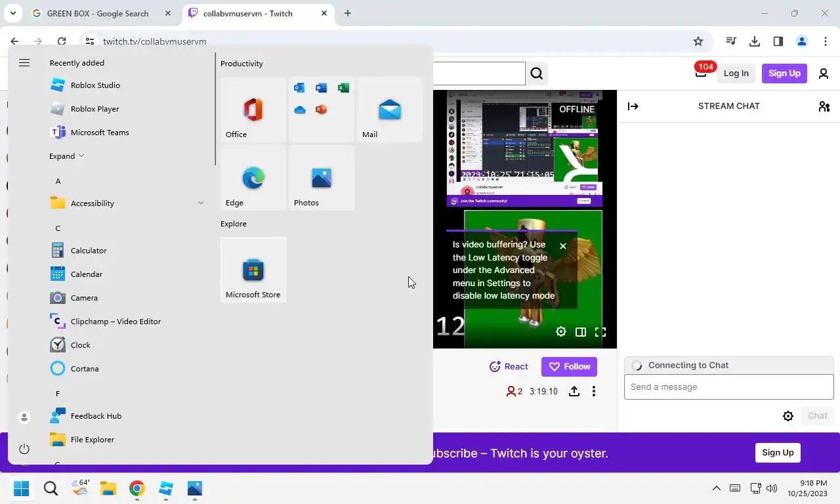Open taskbar Search
Image resolution: width=840 pixels, height=504 pixels.
point(51,489)
